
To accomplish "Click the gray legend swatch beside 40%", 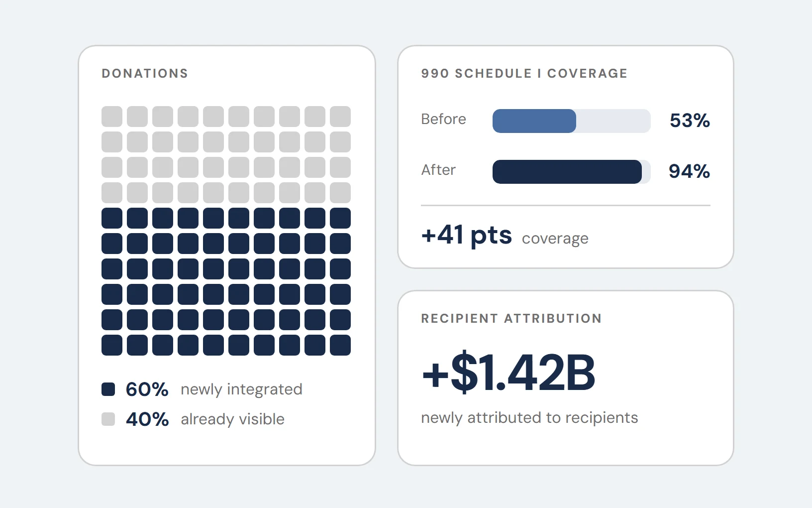I will 108,419.
